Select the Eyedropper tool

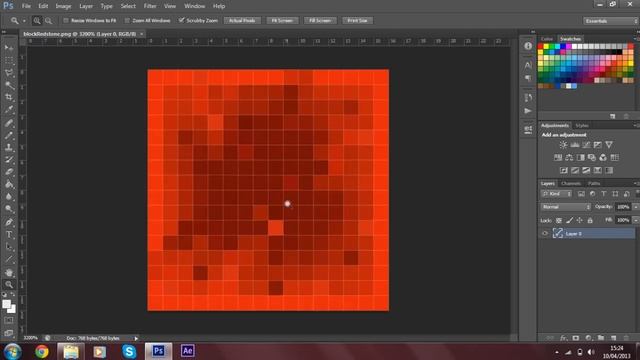coord(9,110)
